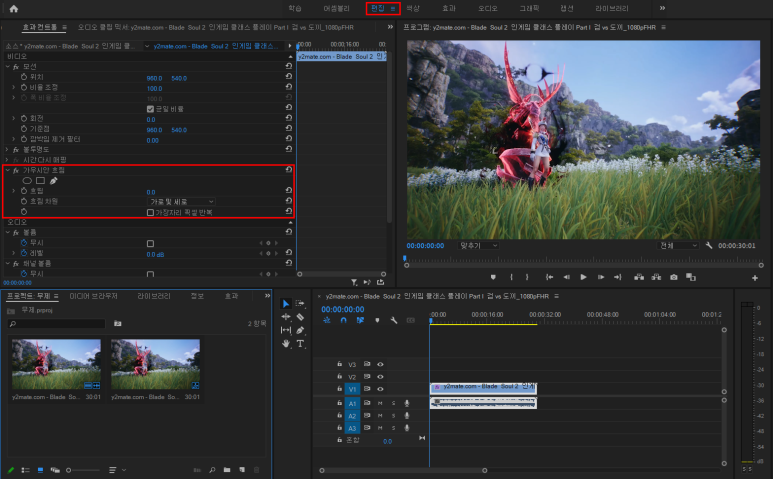Open the 맞추기 zoom level dropdown
The height and width of the screenshot is (479, 773).
[478, 245]
